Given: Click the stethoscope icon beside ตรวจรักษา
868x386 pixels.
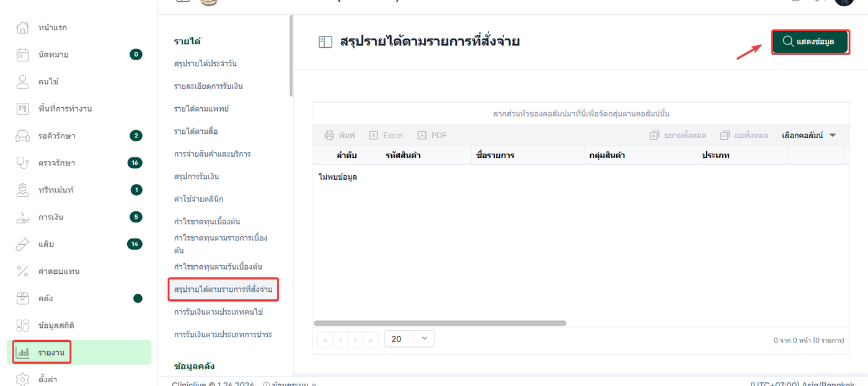Looking at the screenshot, I should tap(22, 163).
